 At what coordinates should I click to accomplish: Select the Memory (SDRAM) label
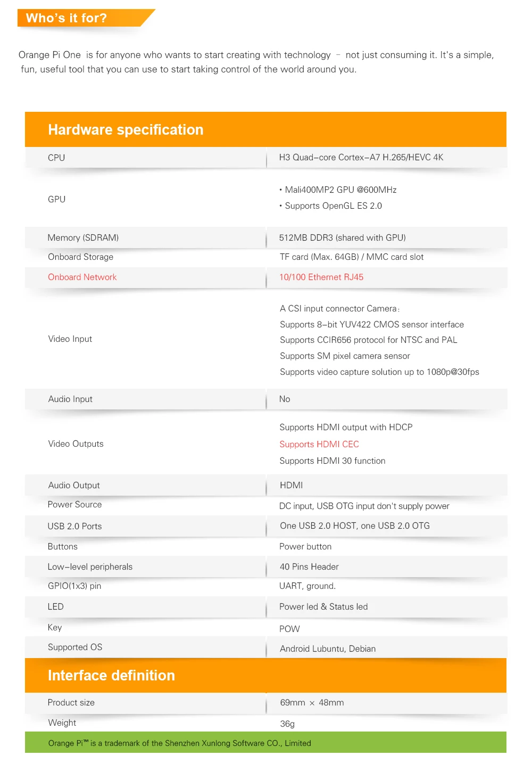pos(83,238)
